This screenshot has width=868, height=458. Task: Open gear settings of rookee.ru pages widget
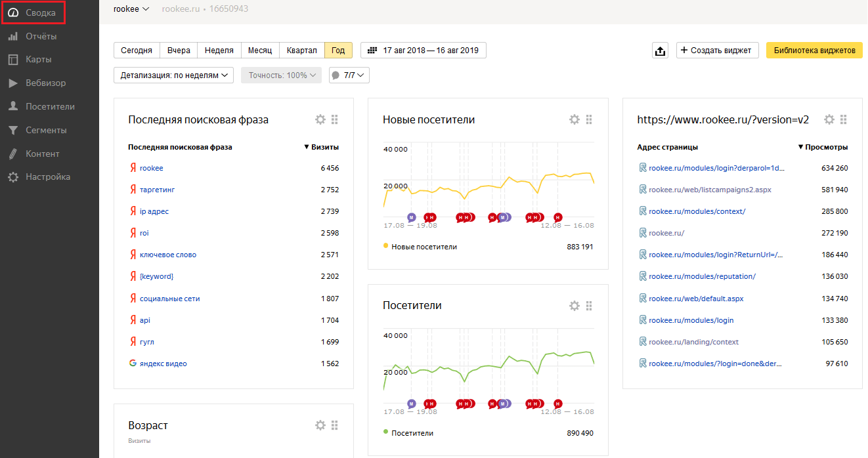(829, 119)
